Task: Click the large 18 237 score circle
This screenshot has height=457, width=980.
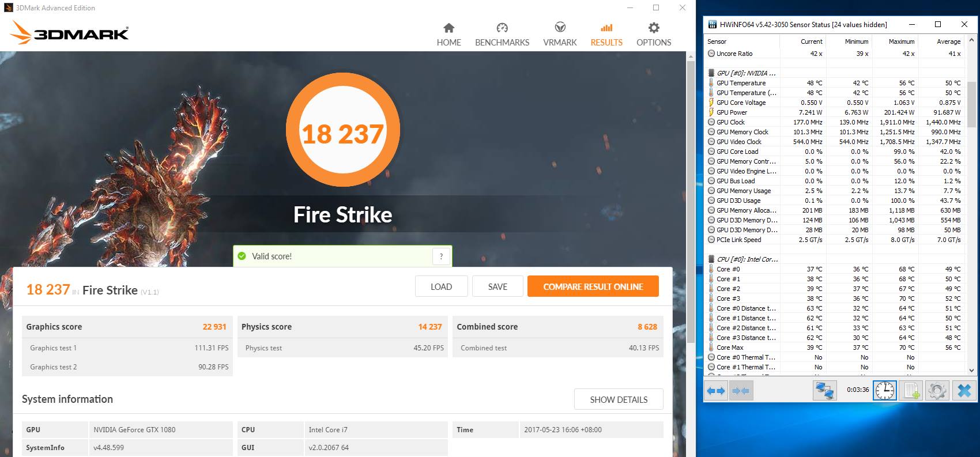Action: point(342,130)
